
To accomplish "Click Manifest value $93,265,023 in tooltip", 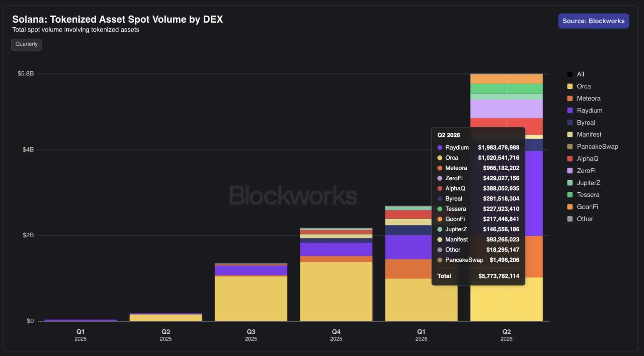I will pos(502,239).
